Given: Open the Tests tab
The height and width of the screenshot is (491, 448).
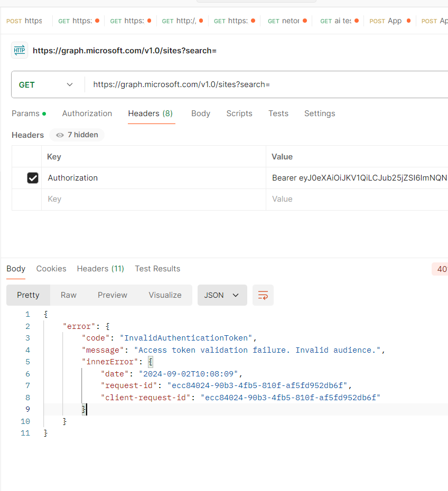Looking at the screenshot, I should pyautogui.click(x=278, y=114).
